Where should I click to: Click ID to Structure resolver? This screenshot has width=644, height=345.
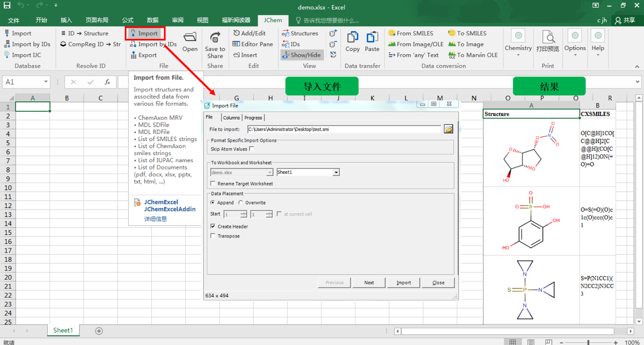click(x=85, y=33)
